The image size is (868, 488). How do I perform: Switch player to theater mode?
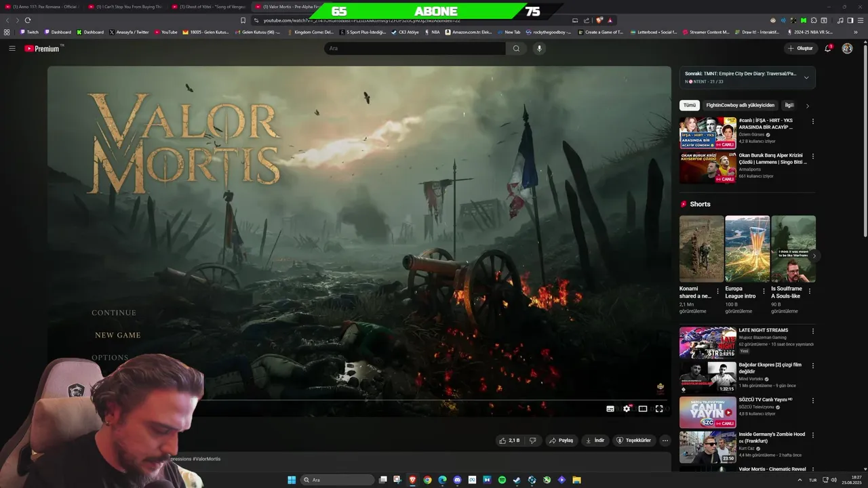click(643, 409)
